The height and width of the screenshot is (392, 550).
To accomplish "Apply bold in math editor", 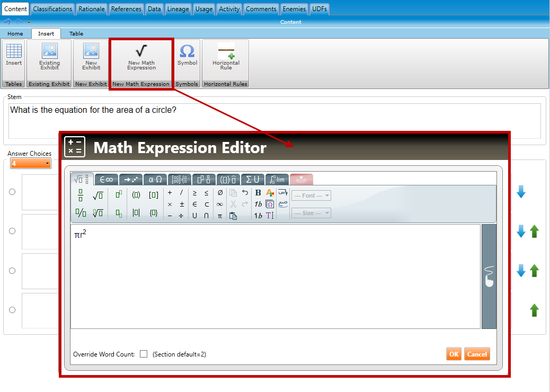I will pos(258,193).
